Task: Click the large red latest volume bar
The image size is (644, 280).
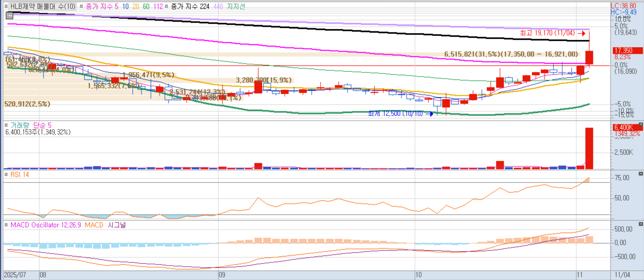Action: coord(589,148)
